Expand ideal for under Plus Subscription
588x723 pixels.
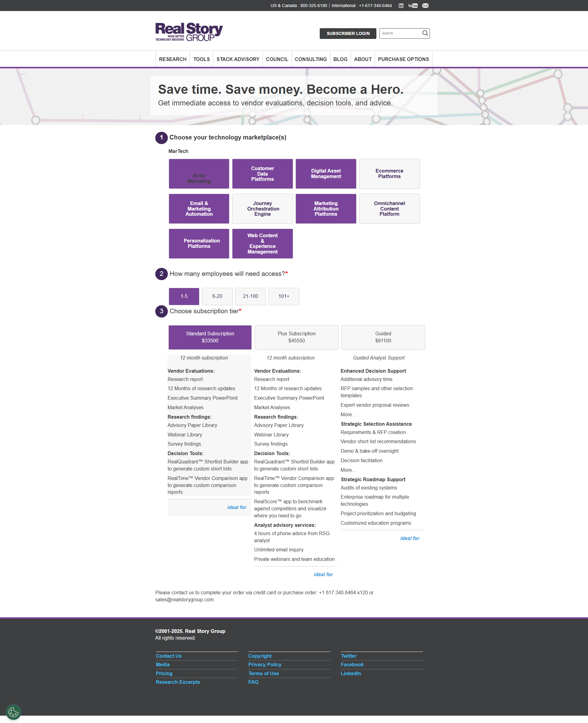tap(323, 574)
